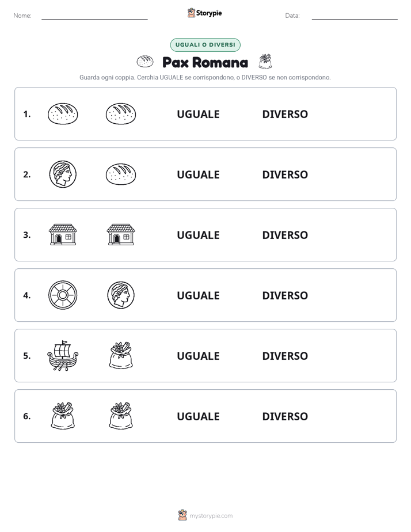Click the coin portrait icon in row 4
411x532 pixels.
121,295
